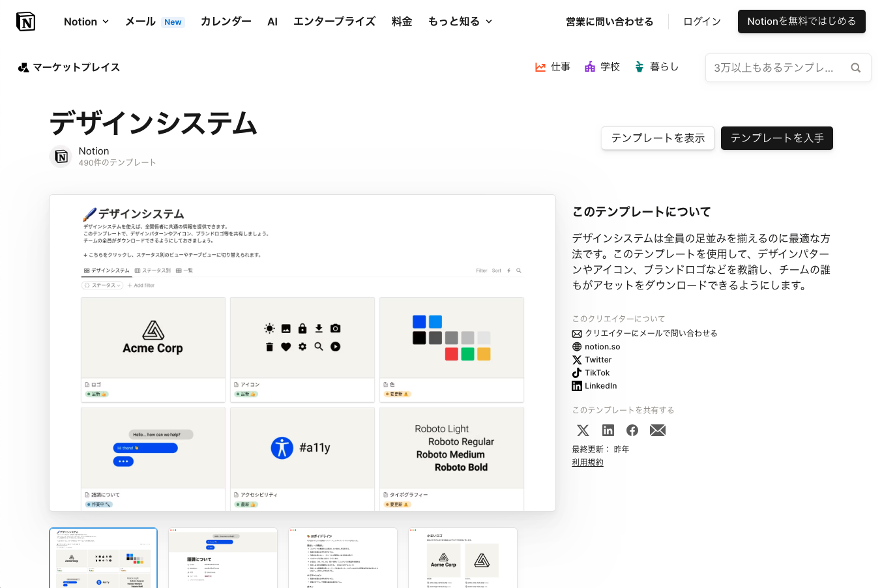This screenshot has width=882, height=588.
Task: Select the 仕事 category icon
Action: pos(540,66)
